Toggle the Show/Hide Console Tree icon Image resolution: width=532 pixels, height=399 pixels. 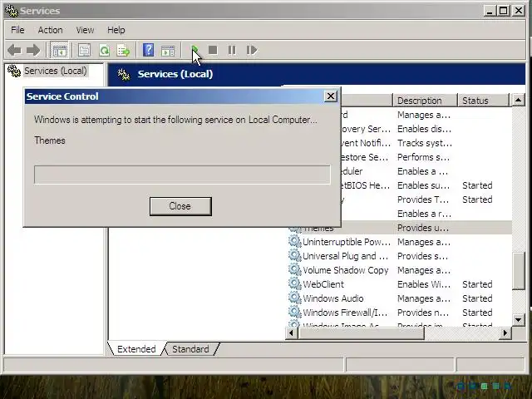59,51
